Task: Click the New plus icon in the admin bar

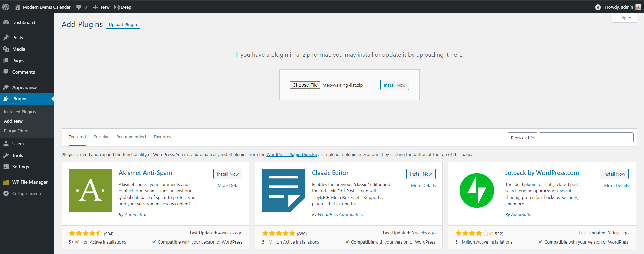Action: tap(95, 7)
